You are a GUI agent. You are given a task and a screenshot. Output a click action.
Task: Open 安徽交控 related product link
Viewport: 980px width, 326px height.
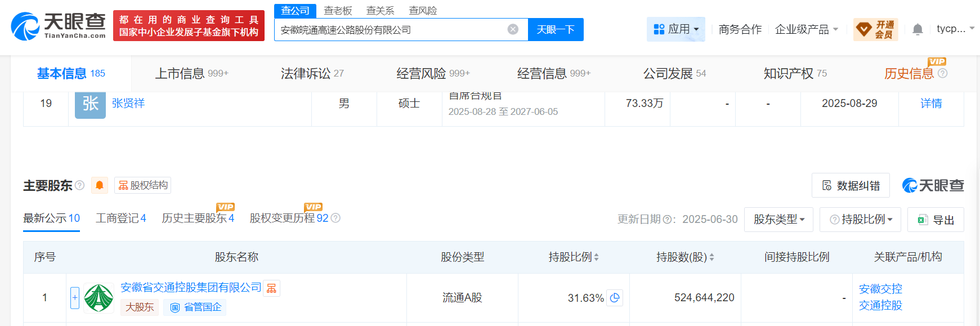pos(880,289)
